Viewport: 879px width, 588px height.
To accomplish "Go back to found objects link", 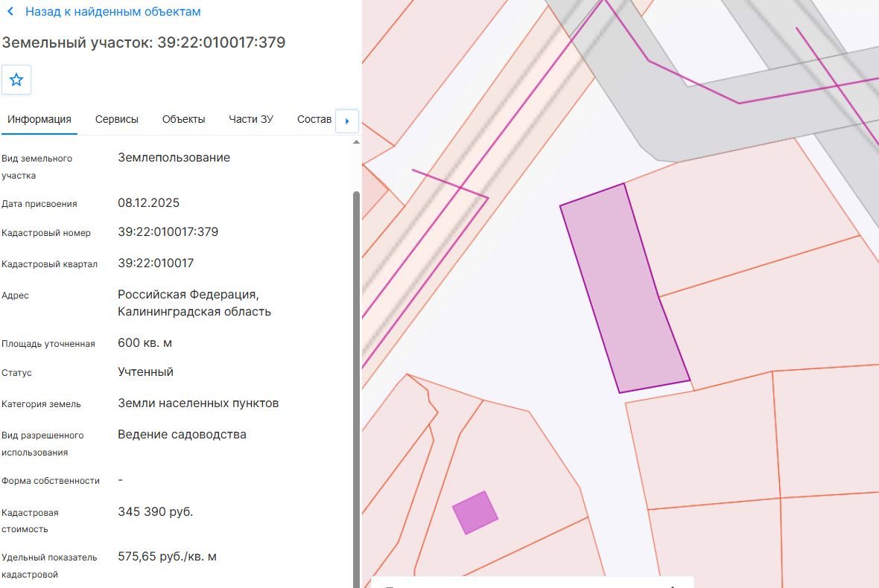I will (112, 12).
